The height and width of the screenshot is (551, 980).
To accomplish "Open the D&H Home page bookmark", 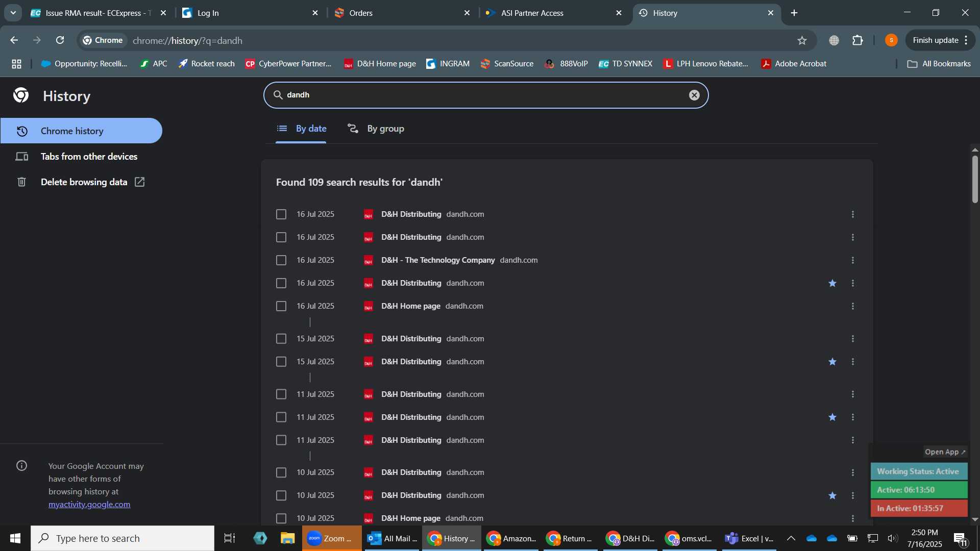I will 380,64.
